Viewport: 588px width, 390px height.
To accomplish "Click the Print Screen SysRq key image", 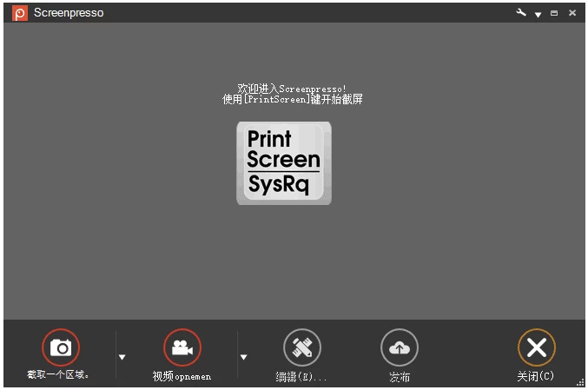I will pyautogui.click(x=283, y=162).
